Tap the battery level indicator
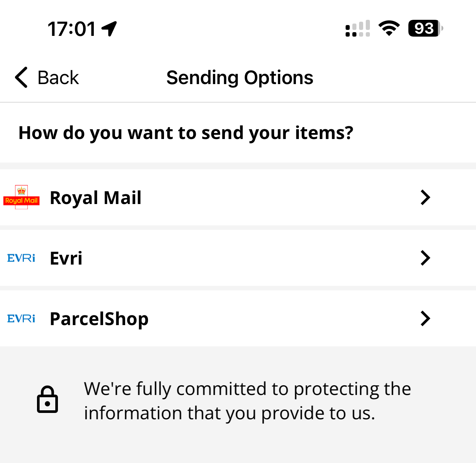Viewport: 476px width, 463px height. (x=425, y=28)
